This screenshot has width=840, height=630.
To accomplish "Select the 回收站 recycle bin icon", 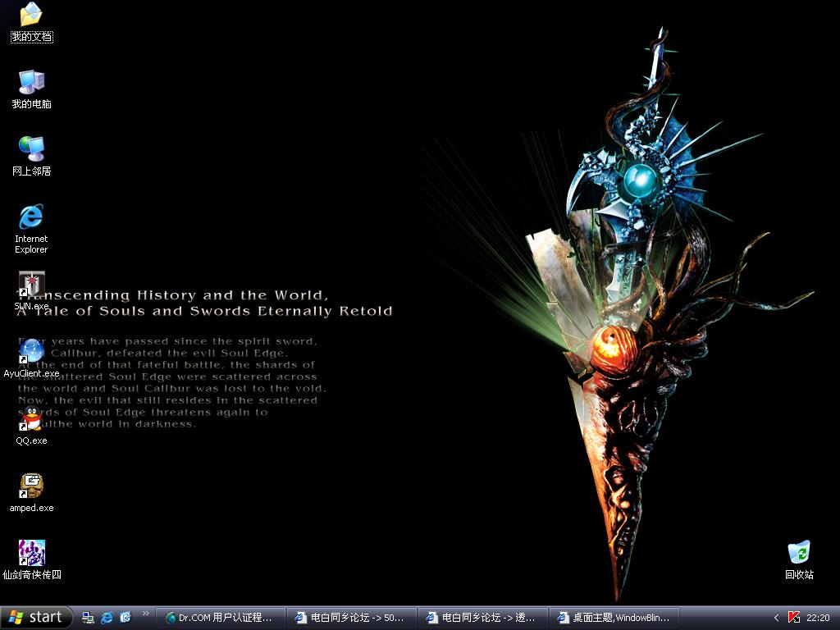I will click(798, 553).
